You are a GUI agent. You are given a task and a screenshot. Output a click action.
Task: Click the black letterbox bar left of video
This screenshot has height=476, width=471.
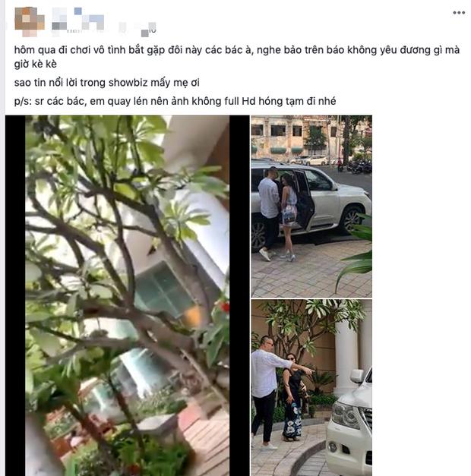[x=15, y=295]
